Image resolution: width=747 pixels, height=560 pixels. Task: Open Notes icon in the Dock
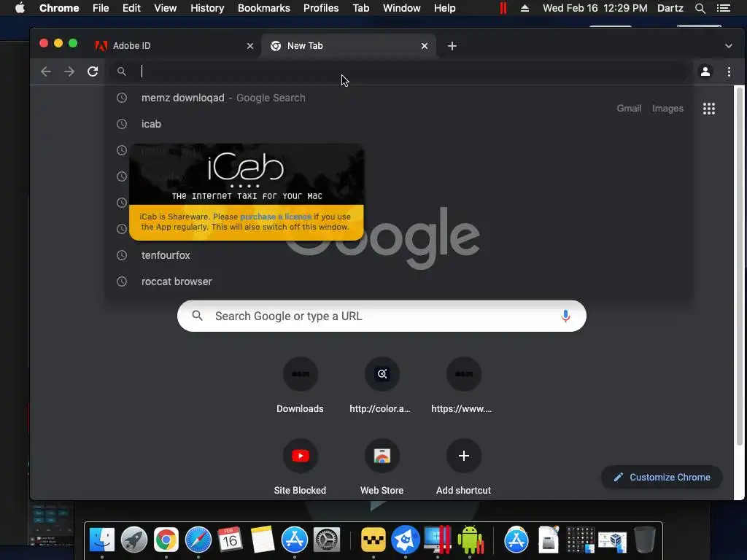263,540
